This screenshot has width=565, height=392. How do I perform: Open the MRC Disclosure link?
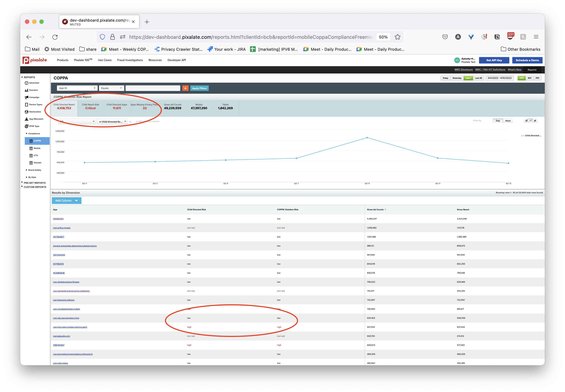(x=463, y=70)
